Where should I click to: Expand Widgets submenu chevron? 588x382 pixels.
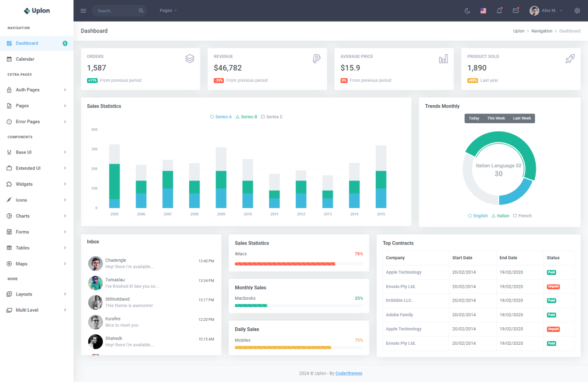coord(65,184)
